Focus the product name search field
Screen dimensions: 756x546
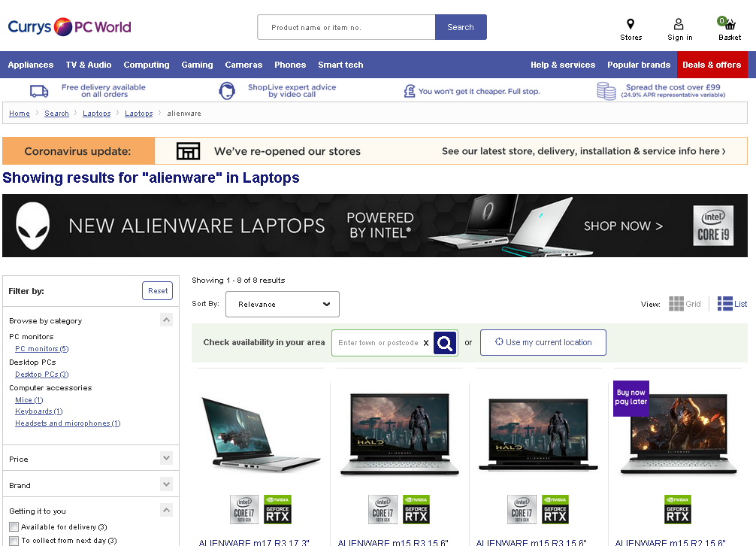(x=346, y=27)
